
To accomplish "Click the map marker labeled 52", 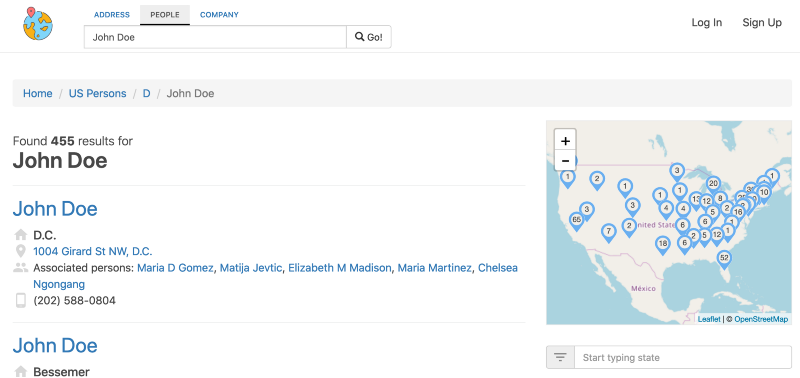I will [724, 259].
